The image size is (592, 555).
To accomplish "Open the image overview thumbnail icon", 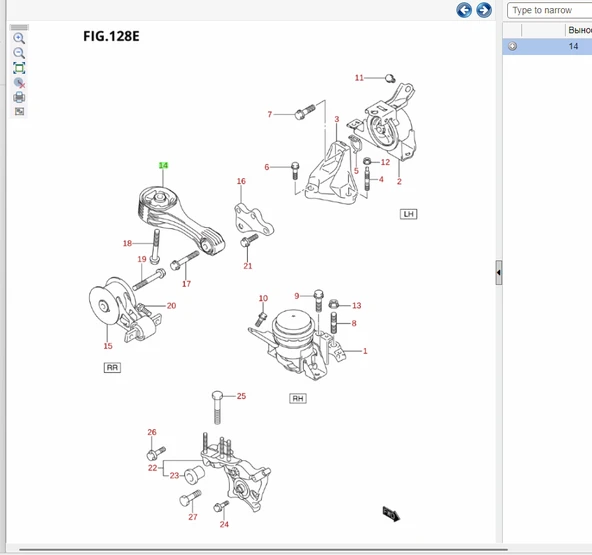I will pyautogui.click(x=19, y=111).
